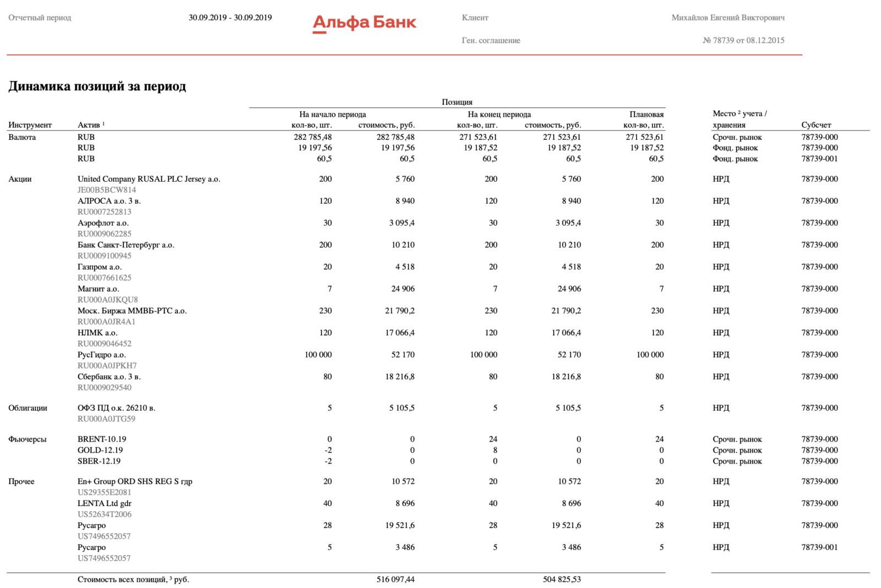
Task: Click the "Стоимость всех позиций" total label
Action: pyautogui.click(x=133, y=580)
